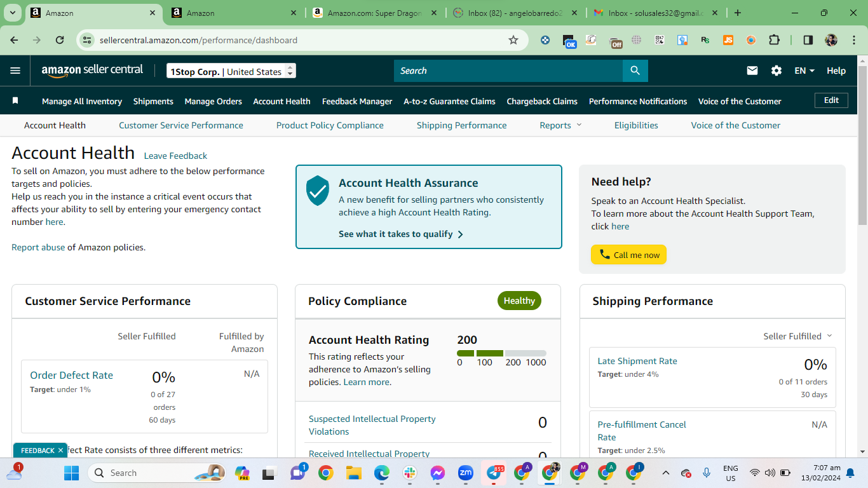Viewport: 868px width, 488px height.
Task: Open the Seller Fulfilled dropdown in Shipping Performance
Action: [797, 336]
